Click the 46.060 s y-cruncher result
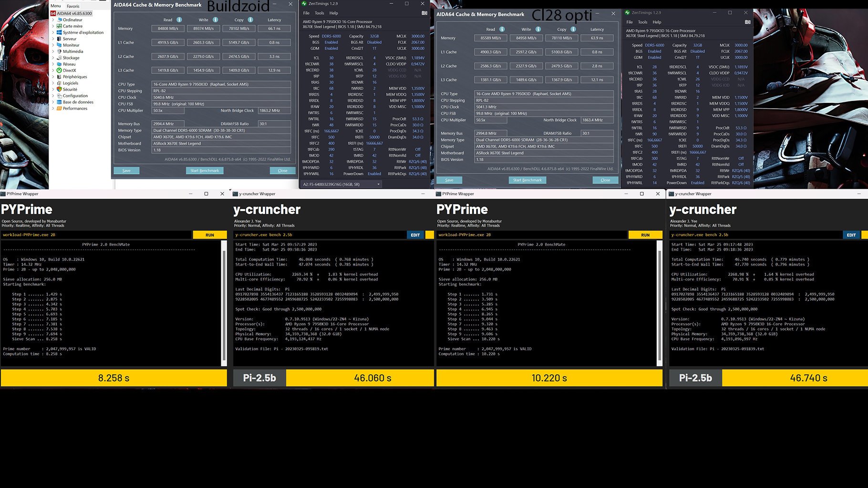 (360, 378)
